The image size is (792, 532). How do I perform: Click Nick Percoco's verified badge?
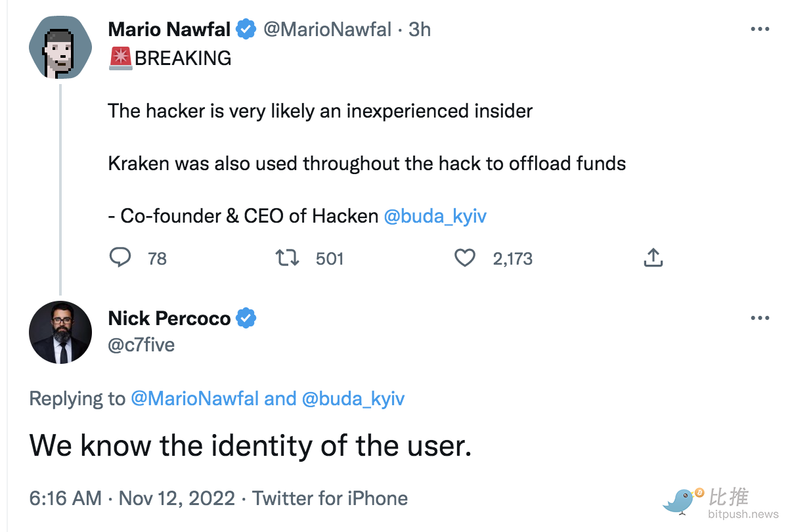[246, 319]
